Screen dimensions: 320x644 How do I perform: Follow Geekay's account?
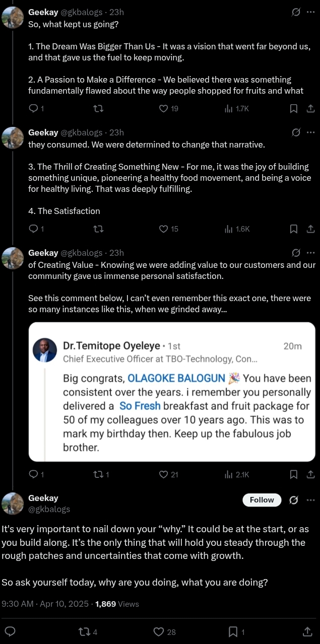pyautogui.click(x=262, y=500)
